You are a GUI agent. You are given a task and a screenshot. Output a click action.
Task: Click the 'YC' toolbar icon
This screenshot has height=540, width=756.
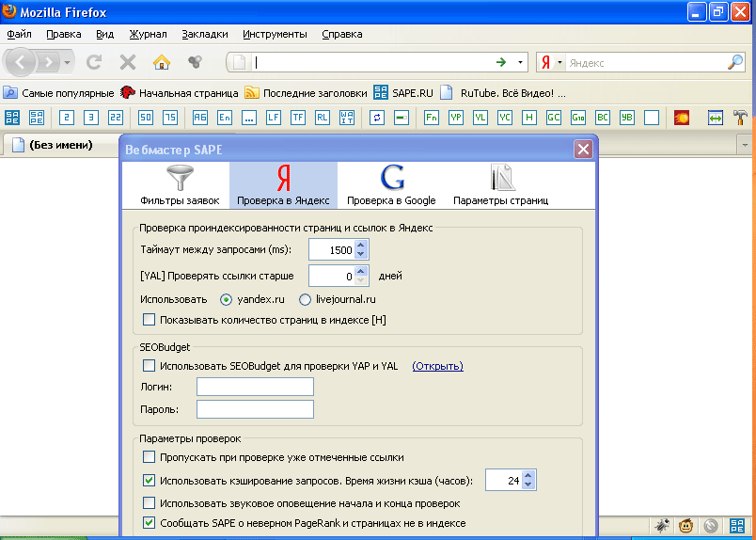coord(505,118)
